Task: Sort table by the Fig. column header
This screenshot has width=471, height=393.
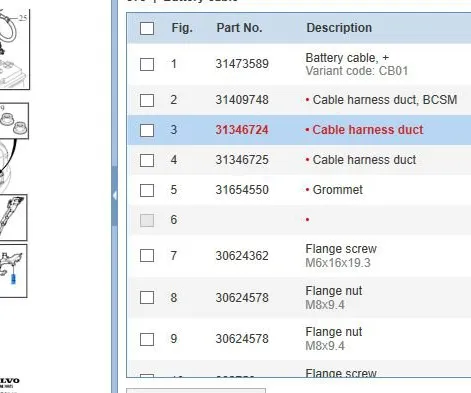Action: pos(182,28)
